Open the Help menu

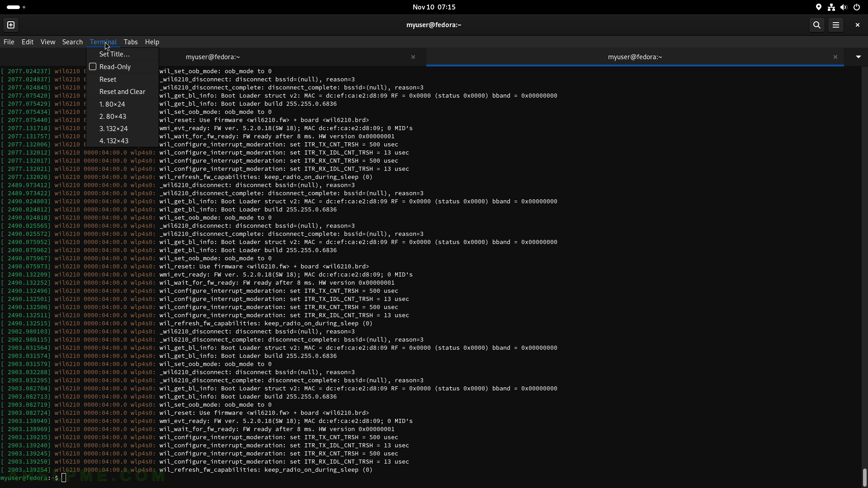(152, 42)
